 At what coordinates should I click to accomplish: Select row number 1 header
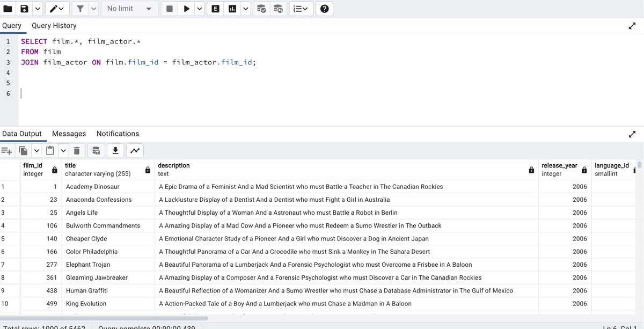click(x=10, y=187)
